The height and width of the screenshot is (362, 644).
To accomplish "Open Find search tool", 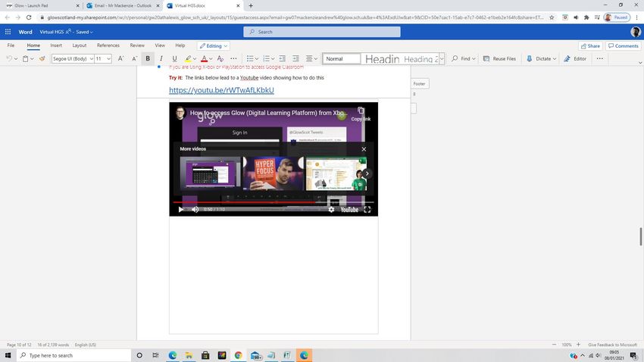I will pos(463,58).
